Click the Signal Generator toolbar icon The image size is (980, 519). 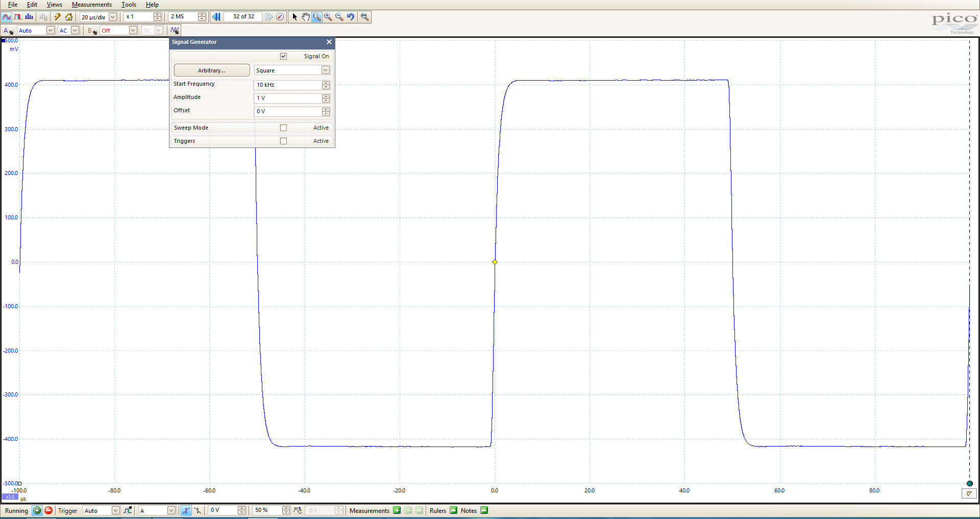(175, 31)
